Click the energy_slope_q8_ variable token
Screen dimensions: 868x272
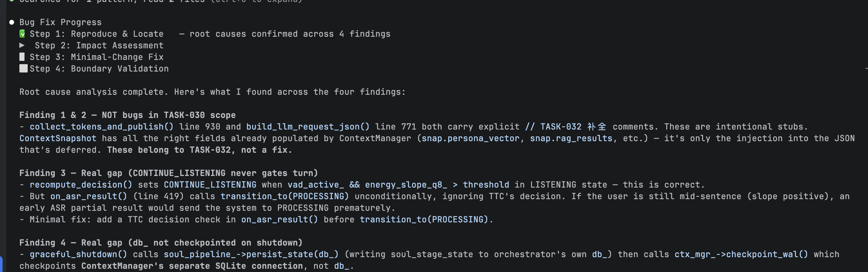coord(406,185)
